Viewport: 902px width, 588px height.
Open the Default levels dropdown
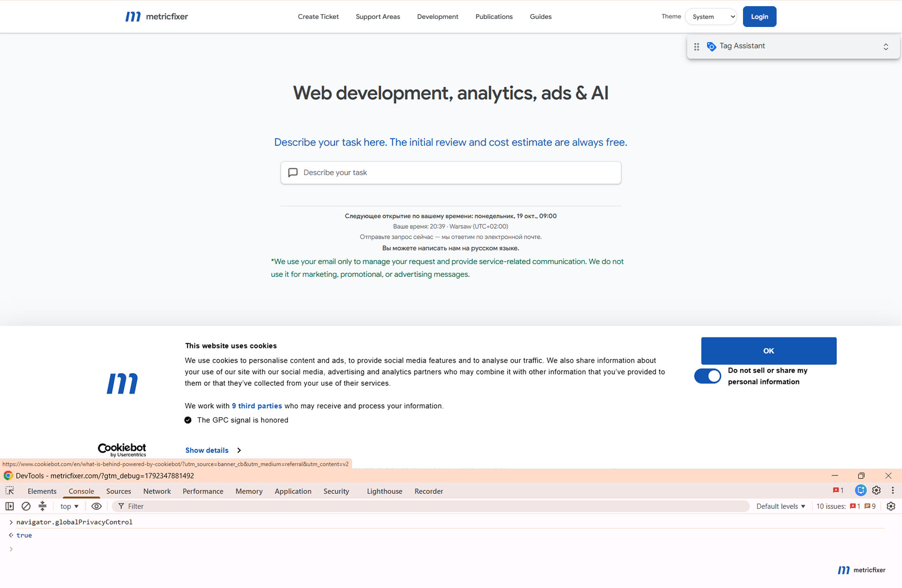(x=780, y=506)
